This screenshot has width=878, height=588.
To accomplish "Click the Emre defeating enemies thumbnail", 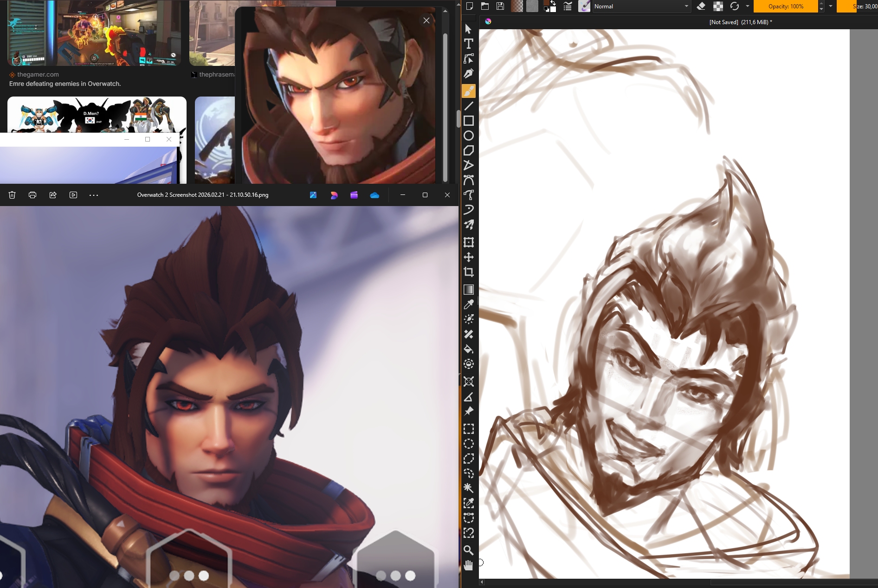I will [94, 33].
